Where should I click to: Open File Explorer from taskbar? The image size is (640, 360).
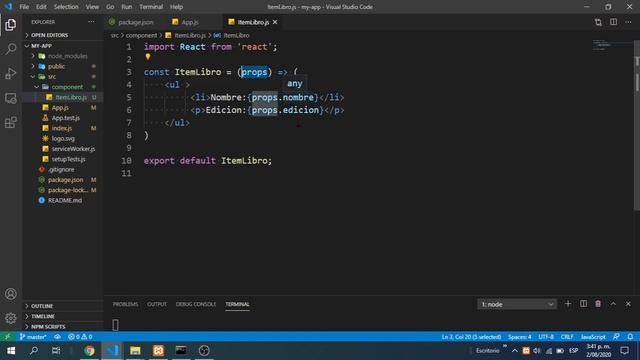pos(135,351)
